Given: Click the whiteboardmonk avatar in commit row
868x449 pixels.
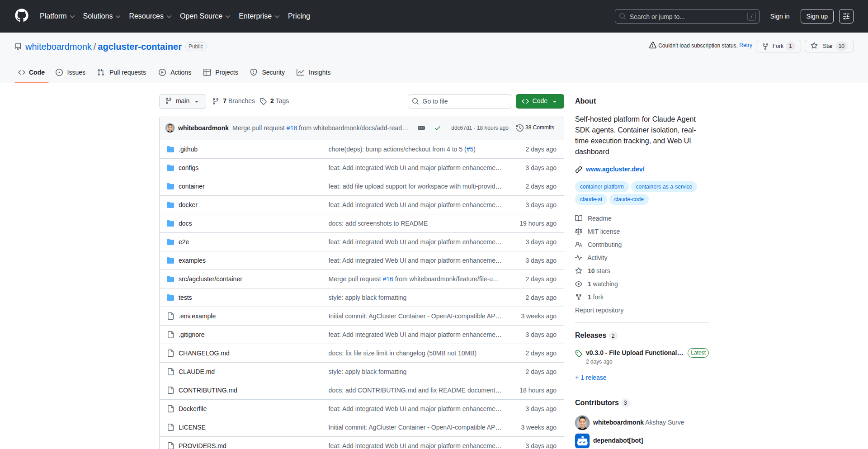Looking at the screenshot, I should (x=170, y=128).
